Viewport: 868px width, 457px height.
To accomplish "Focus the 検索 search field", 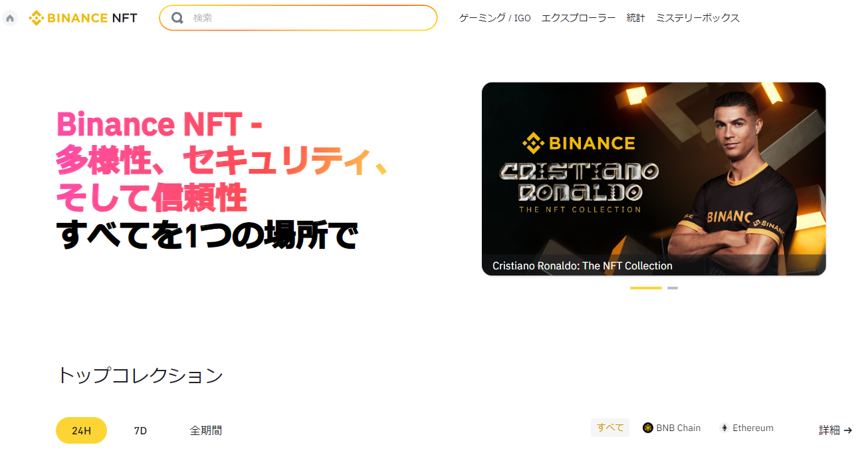I will click(298, 18).
